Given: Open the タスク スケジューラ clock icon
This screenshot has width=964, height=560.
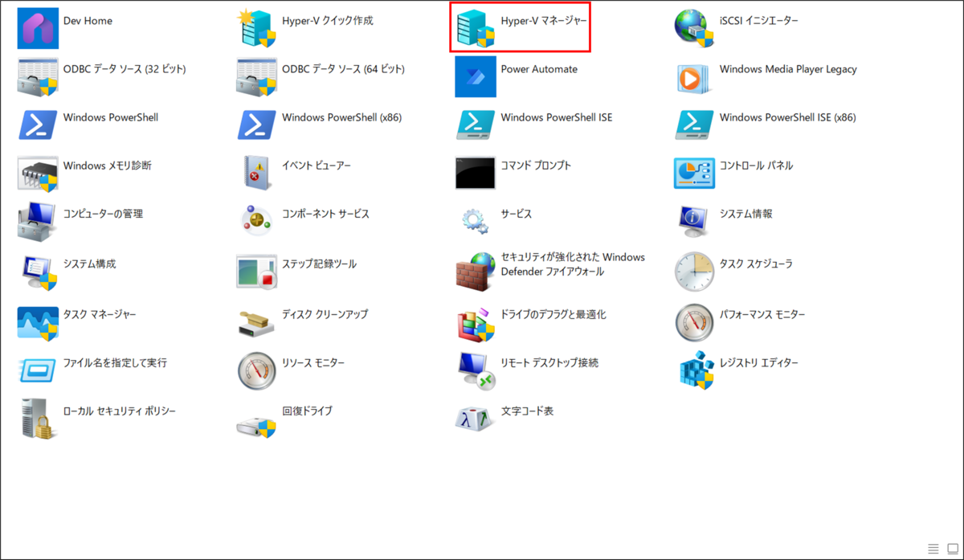Looking at the screenshot, I should [x=694, y=272].
